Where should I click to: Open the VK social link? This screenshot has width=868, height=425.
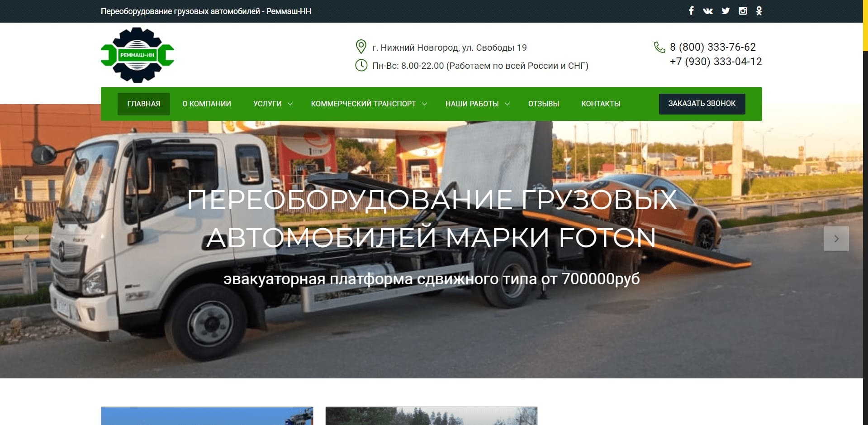708,11
